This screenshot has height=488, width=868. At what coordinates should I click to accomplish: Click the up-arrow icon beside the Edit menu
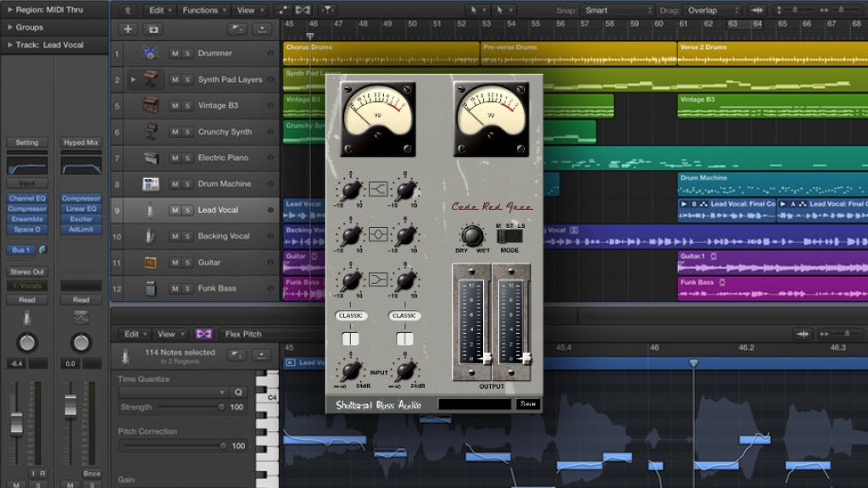coord(128,10)
